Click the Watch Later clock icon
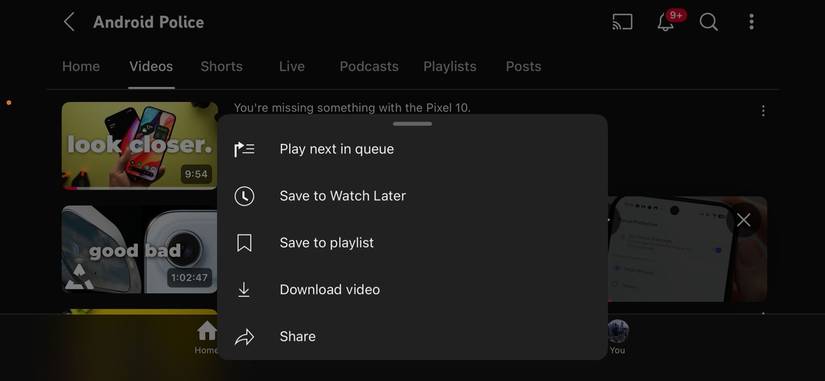 244,196
